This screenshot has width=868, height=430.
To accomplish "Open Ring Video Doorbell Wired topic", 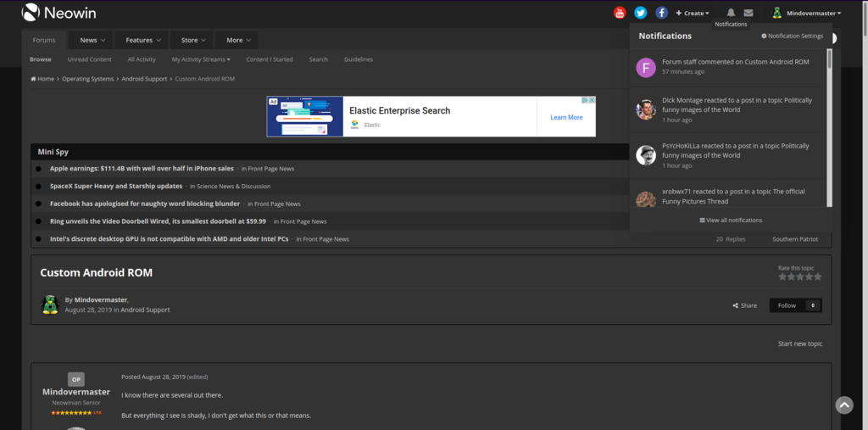I will tap(158, 221).
